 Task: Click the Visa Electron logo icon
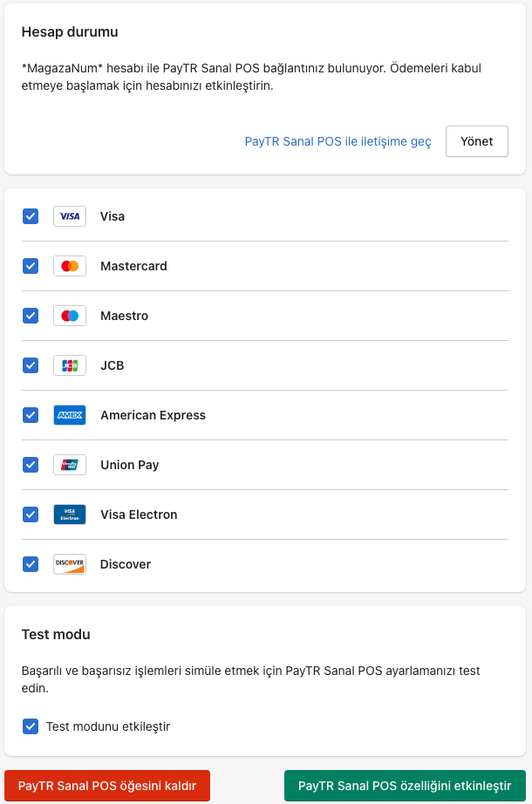(x=70, y=514)
